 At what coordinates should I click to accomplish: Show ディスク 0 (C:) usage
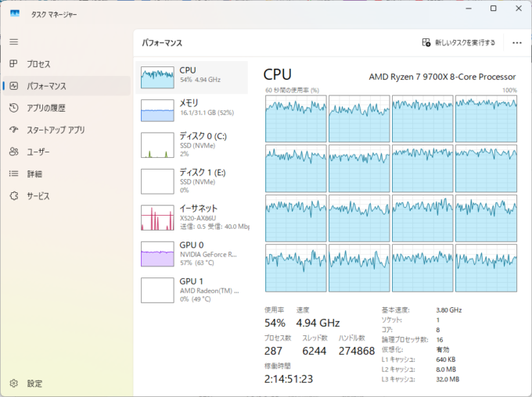[192, 145]
